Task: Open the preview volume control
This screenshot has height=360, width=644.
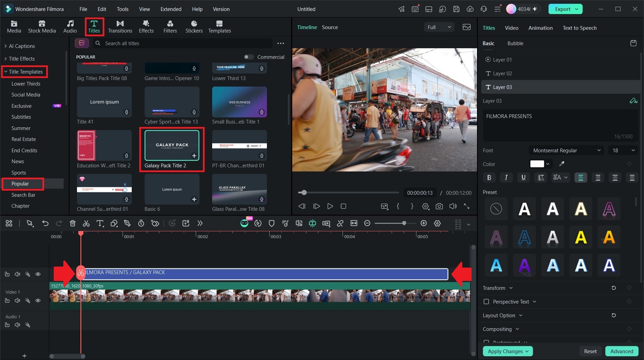Action: click(x=453, y=206)
